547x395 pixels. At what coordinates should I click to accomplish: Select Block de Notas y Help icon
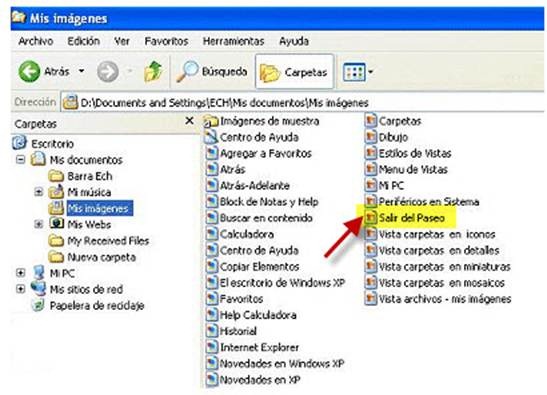click(x=211, y=202)
